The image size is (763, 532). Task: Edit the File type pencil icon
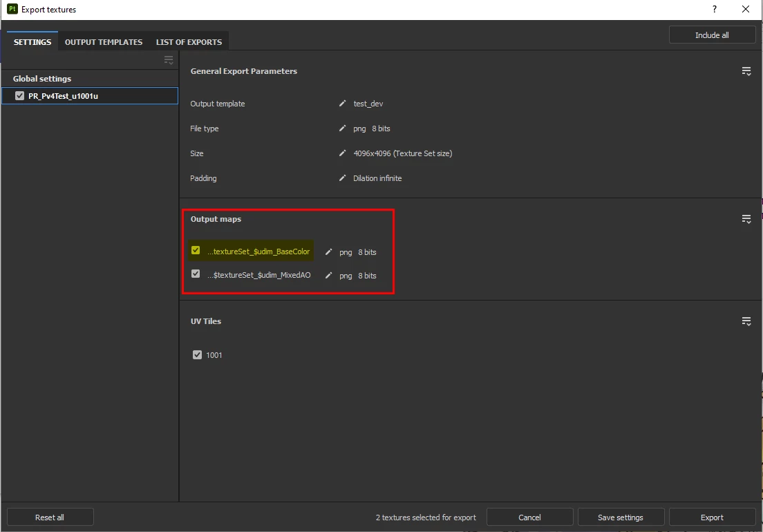click(342, 129)
